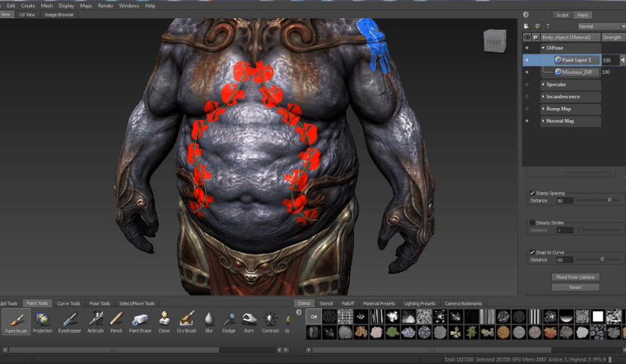Screen dimensions: 626x364
Task: Hide Paint Layer 1
Action: click(x=526, y=60)
